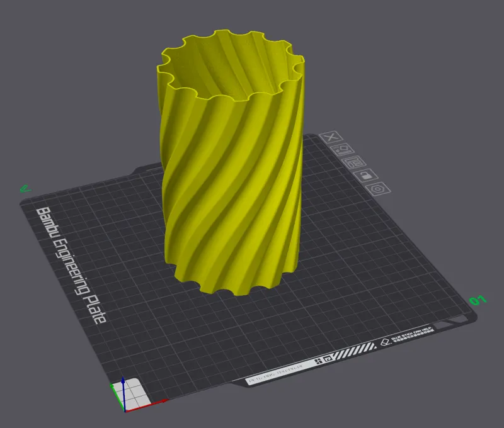
Task: Click the arrange objects plate icon
Action: click(353, 162)
